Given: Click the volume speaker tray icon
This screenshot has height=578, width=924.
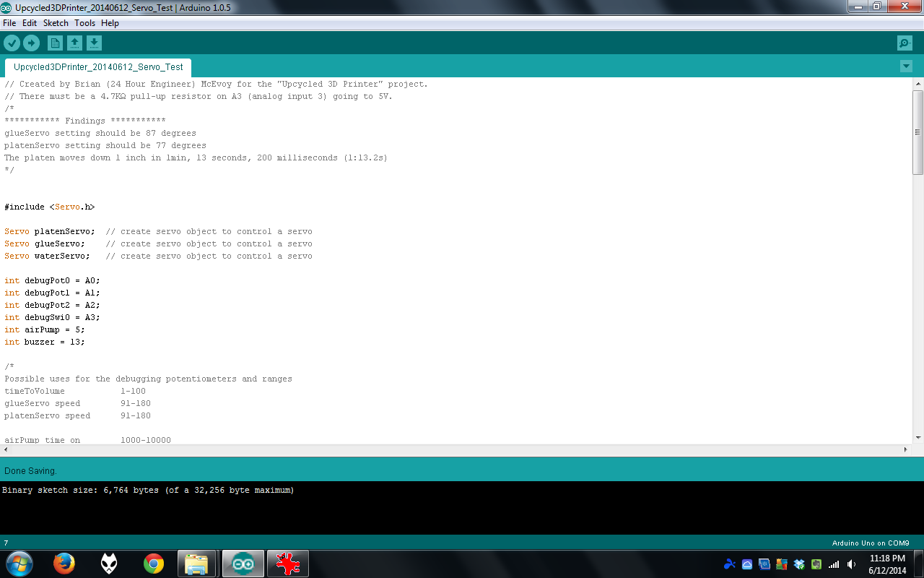Looking at the screenshot, I should [x=852, y=564].
